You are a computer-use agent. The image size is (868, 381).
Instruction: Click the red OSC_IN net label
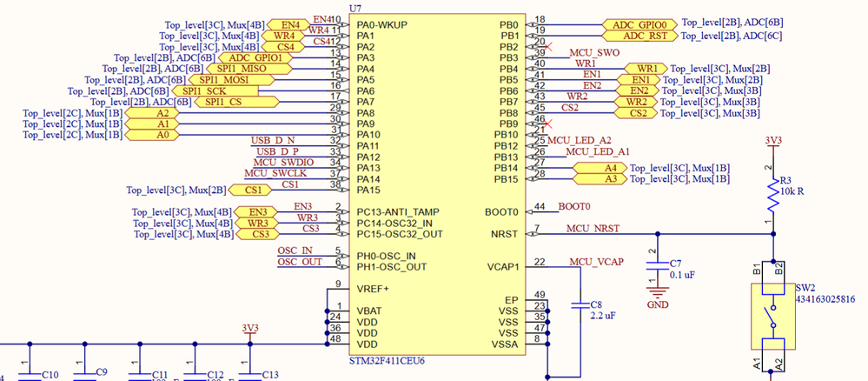pos(295,251)
